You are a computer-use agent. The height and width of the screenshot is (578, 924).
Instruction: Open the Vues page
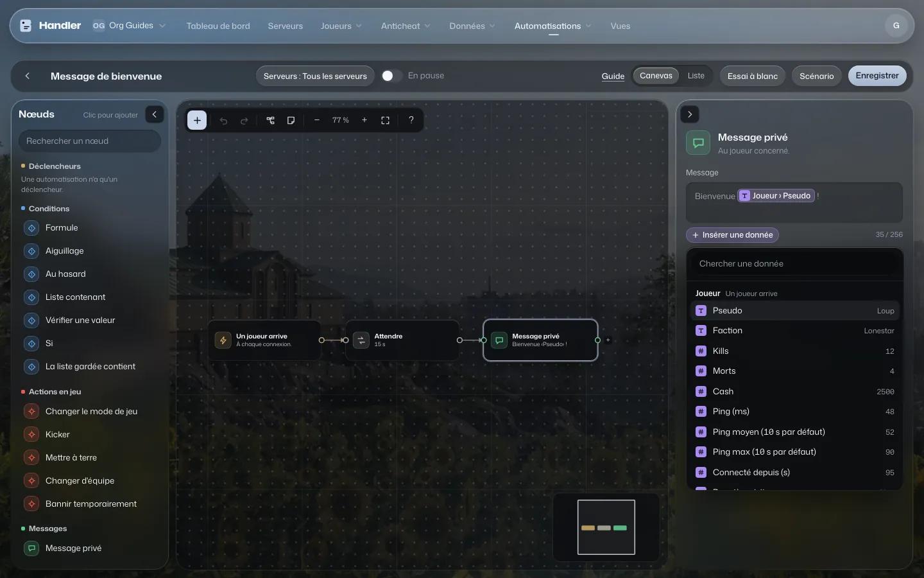click(x=620, y=26)
